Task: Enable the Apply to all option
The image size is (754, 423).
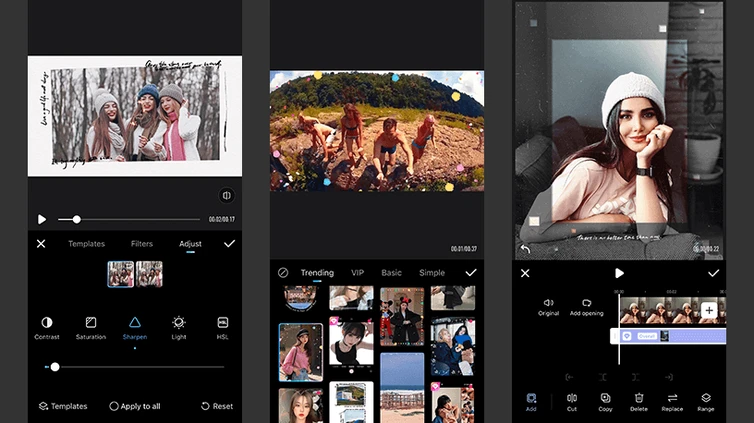Action: coord(135,406)
